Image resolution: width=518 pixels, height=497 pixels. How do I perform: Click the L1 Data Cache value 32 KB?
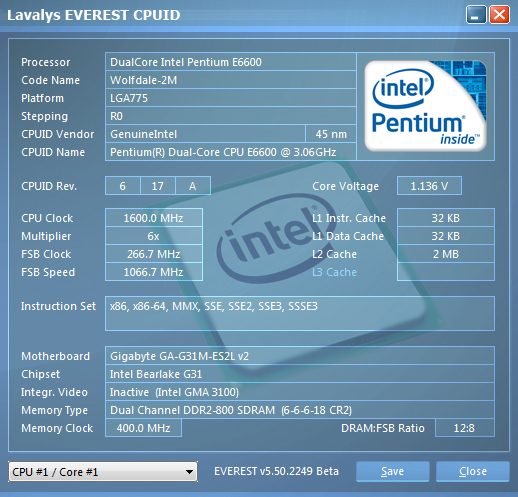click(446, 236)
